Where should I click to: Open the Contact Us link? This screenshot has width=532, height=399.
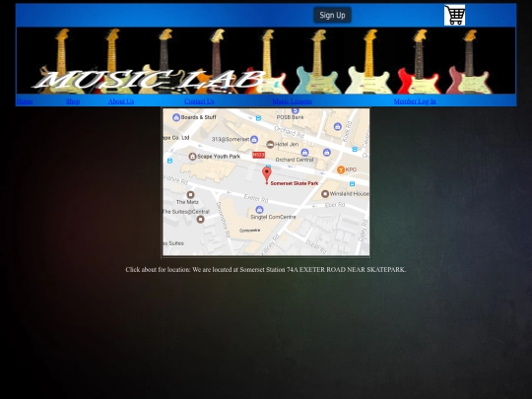(199, 101)
